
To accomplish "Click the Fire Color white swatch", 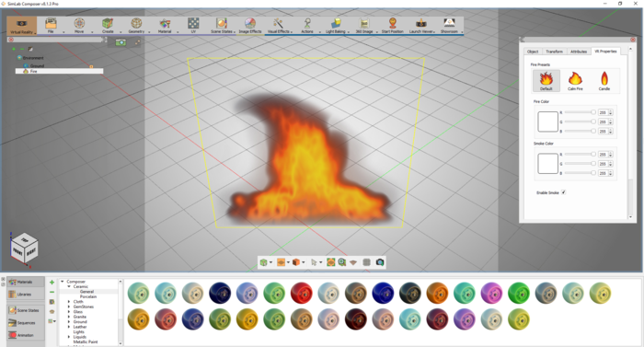I will [x=548, y=121].
